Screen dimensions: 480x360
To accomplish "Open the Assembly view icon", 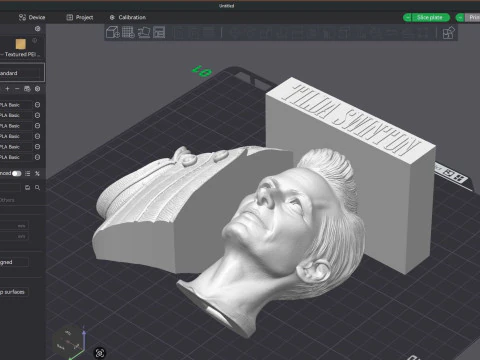I will click(x=448, y=33).
